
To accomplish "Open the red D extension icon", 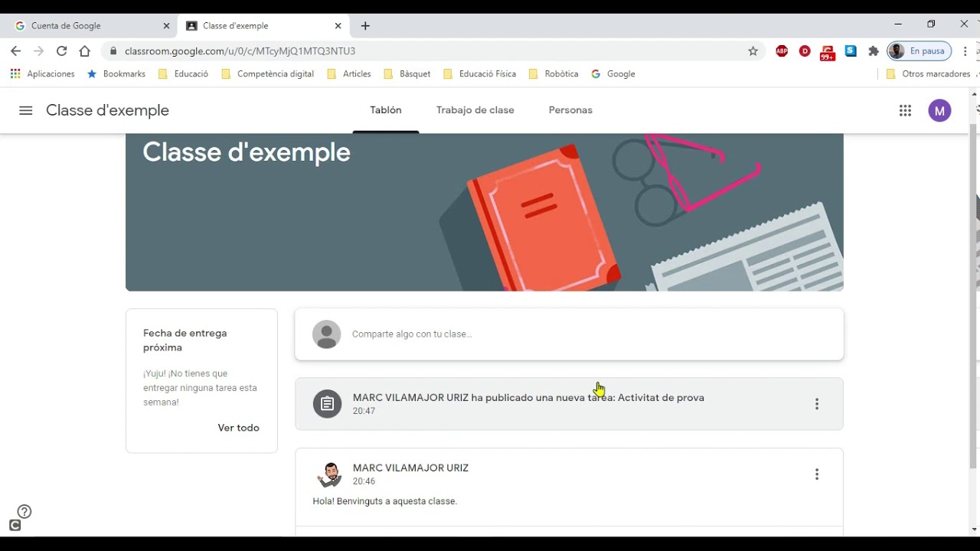I will coord(805,51).
